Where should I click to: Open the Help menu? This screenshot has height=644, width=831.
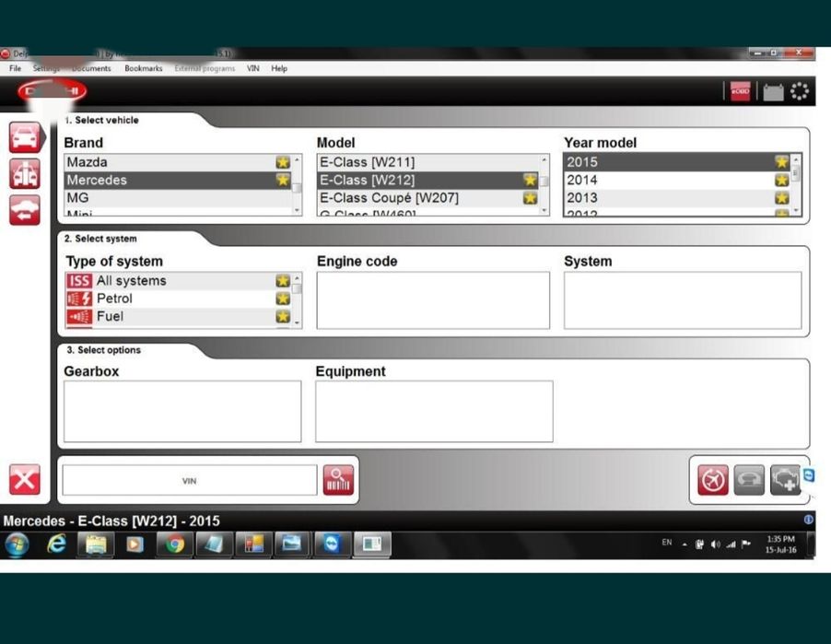coord(279,68)
